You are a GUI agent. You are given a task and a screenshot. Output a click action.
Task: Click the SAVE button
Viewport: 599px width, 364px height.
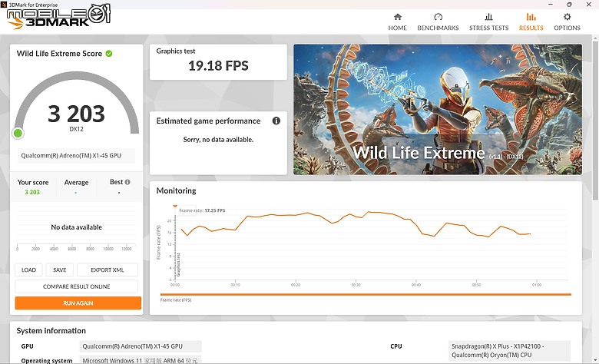60,270
